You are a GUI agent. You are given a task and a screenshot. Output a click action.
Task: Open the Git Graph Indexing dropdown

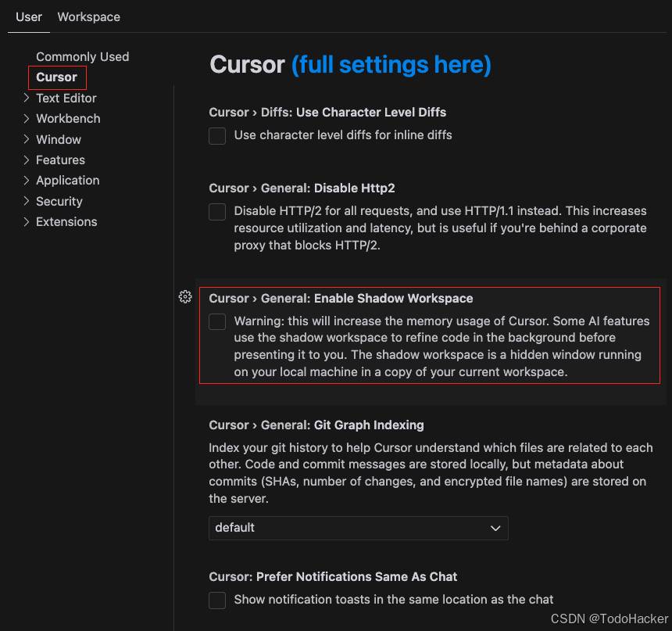(x=359, y=528)
